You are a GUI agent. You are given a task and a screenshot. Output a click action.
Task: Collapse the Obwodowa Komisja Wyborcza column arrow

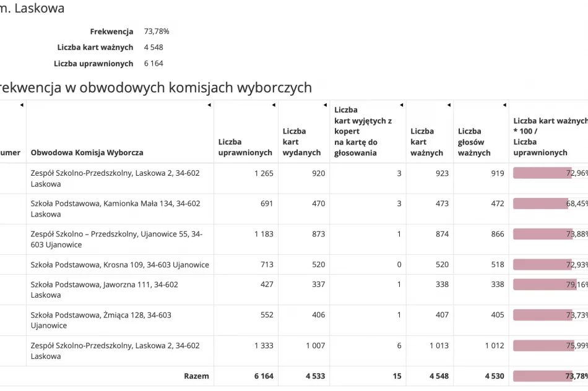click(x=209, y=105)
